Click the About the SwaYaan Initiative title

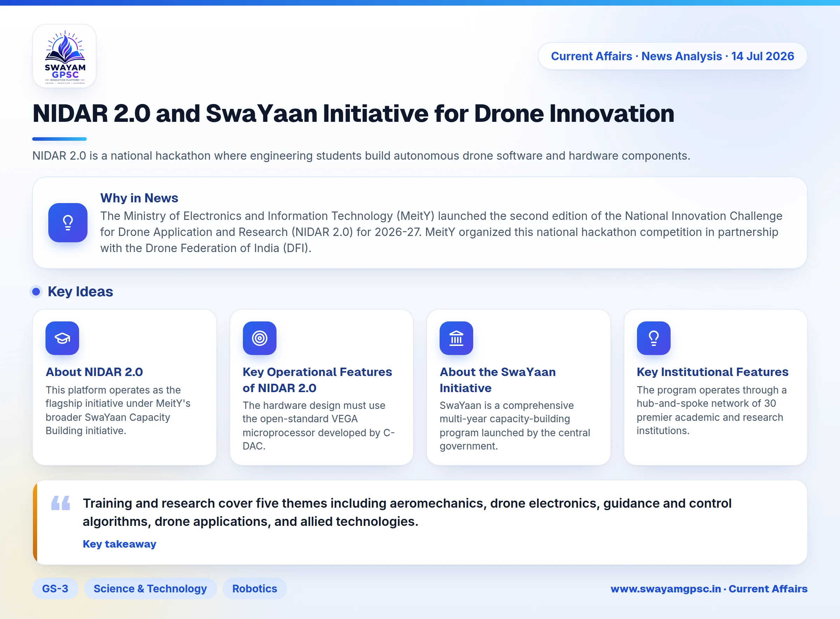point(497,380)
